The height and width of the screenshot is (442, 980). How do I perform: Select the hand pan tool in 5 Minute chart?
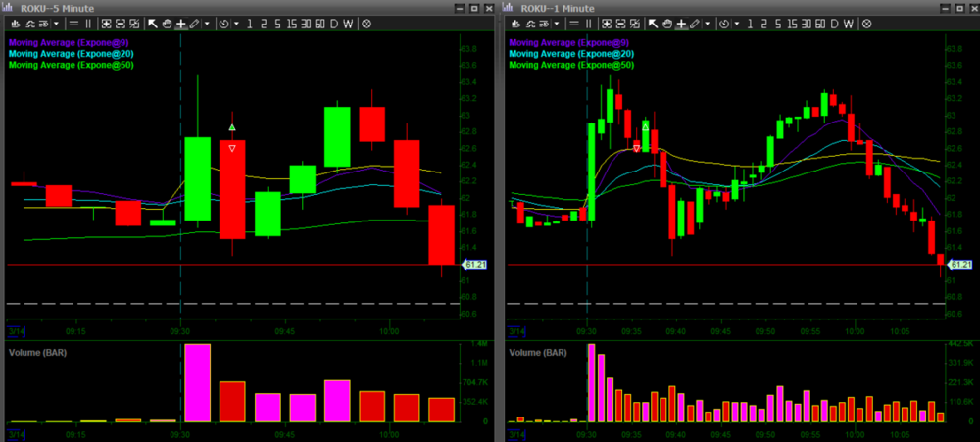click(167, 23)
